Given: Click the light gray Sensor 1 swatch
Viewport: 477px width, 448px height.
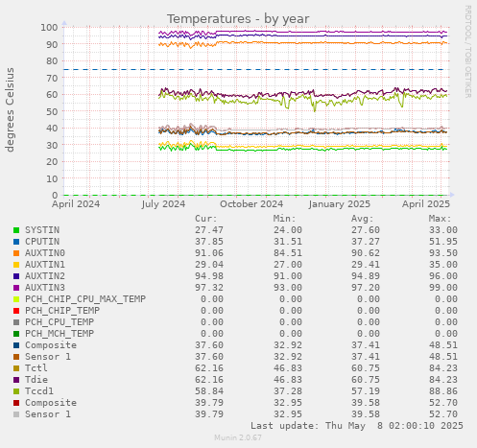Looking at the screenshot, I should pyautogui.click(x=16, y=414).
